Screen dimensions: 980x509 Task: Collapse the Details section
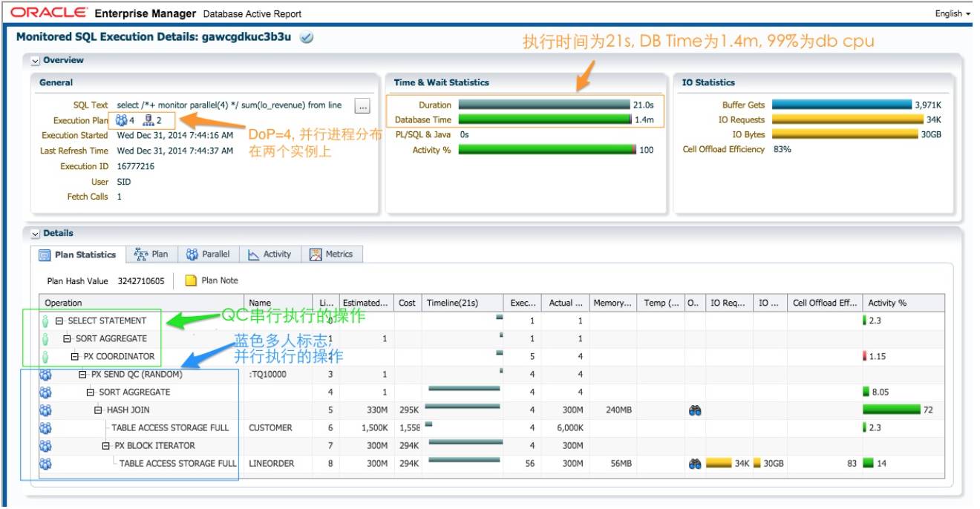coord(35,234)
